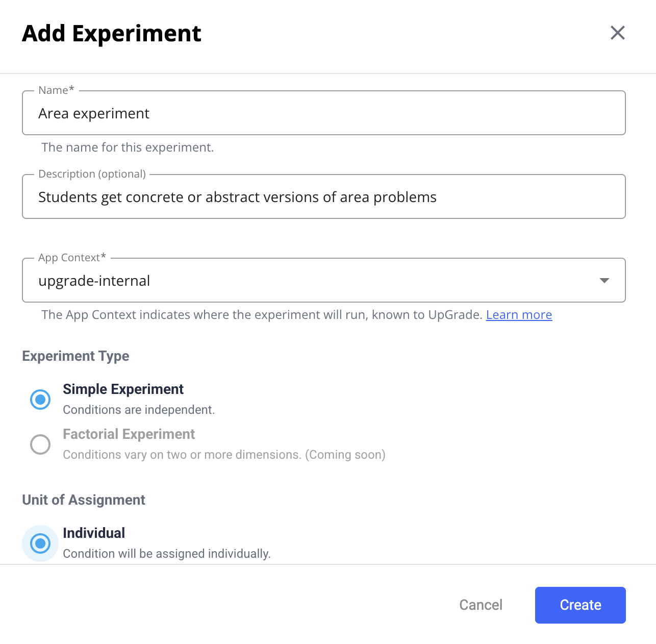Click the Simple Experiment label text
656x644 pixels.
tap(123, 389)
